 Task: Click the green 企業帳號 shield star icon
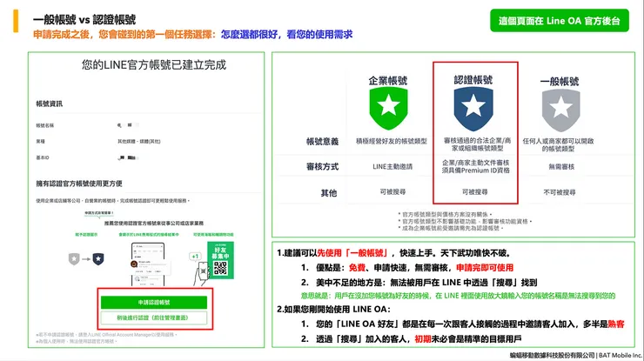pos(388,108)
